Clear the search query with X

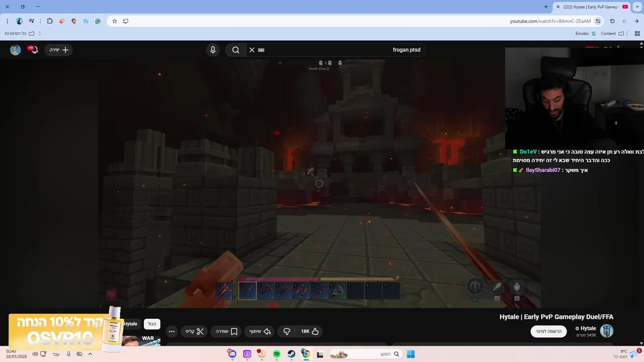coord(252,50)
